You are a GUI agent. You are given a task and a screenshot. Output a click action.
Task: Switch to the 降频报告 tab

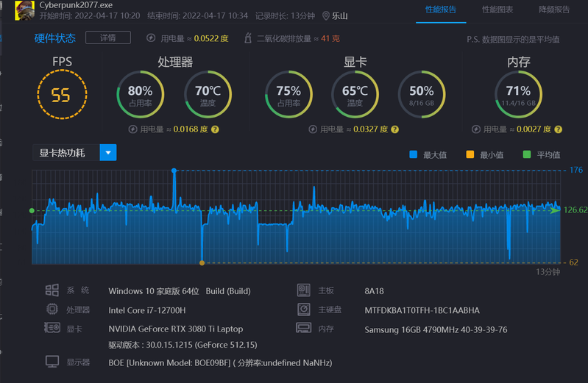553,10
